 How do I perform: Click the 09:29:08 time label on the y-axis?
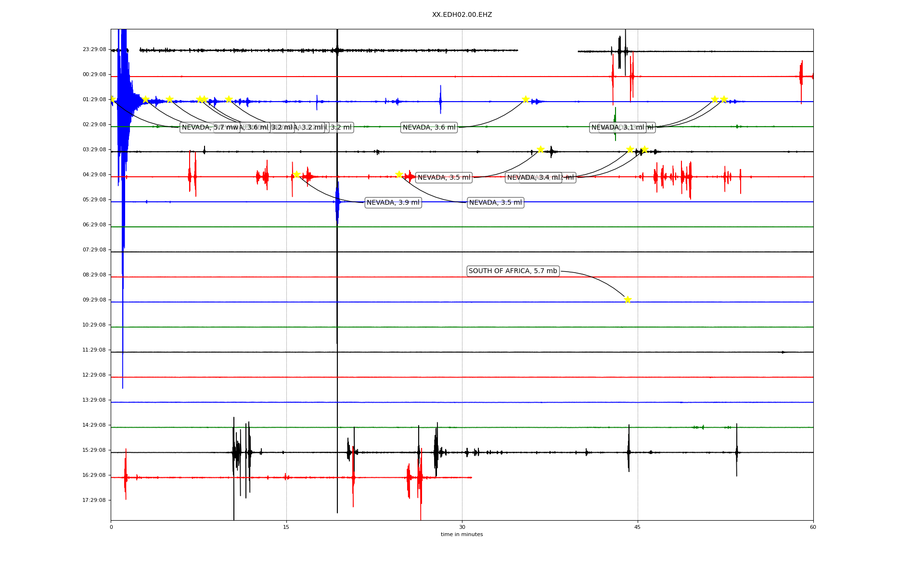point(94,300)
